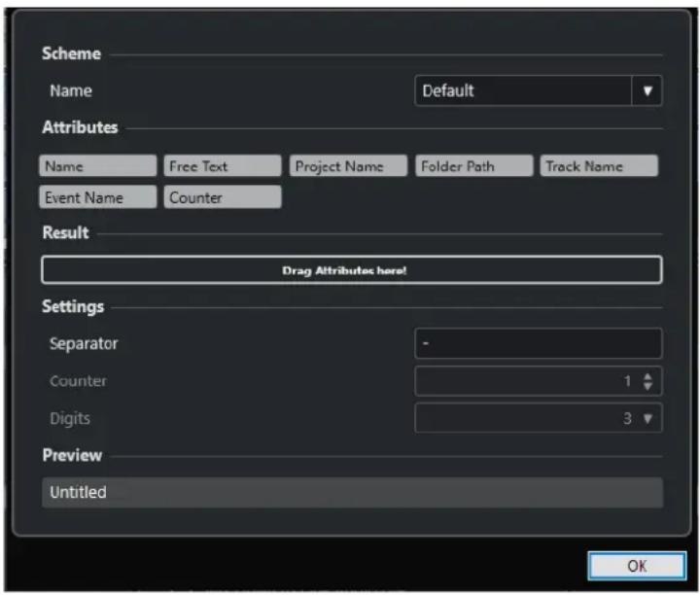Confirm with the OK button

(x=637, y=566)
